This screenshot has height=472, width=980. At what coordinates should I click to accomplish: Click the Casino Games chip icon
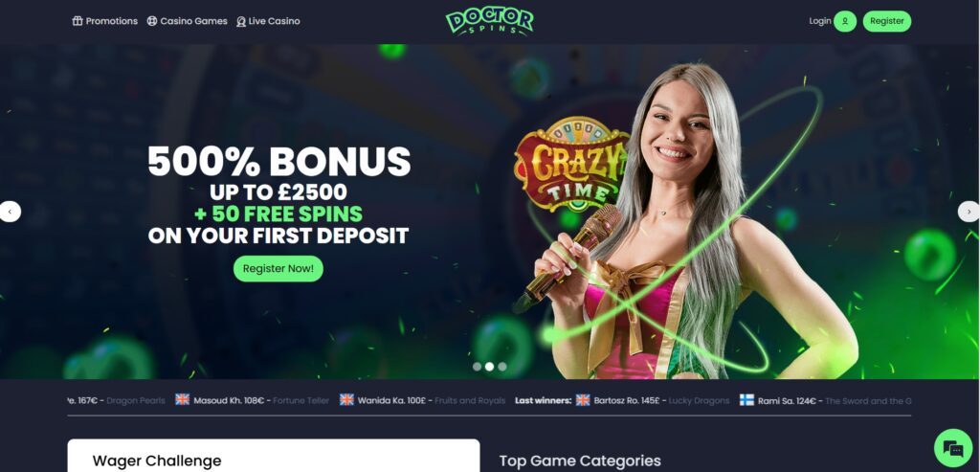click(152, 21)
